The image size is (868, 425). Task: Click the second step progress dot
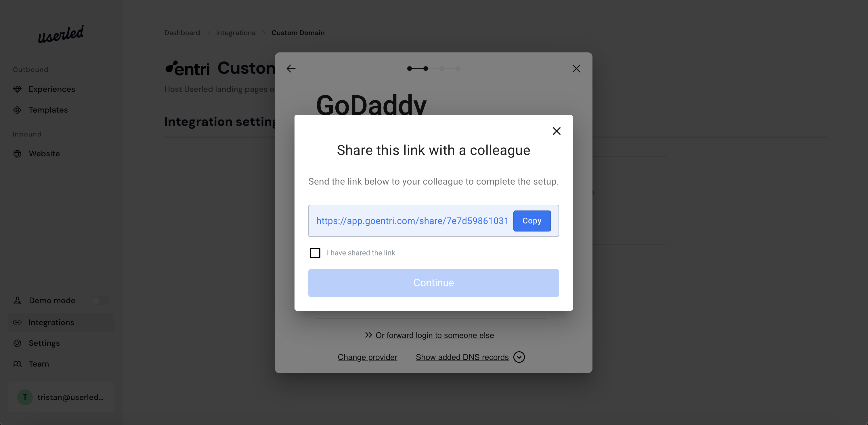426,69
